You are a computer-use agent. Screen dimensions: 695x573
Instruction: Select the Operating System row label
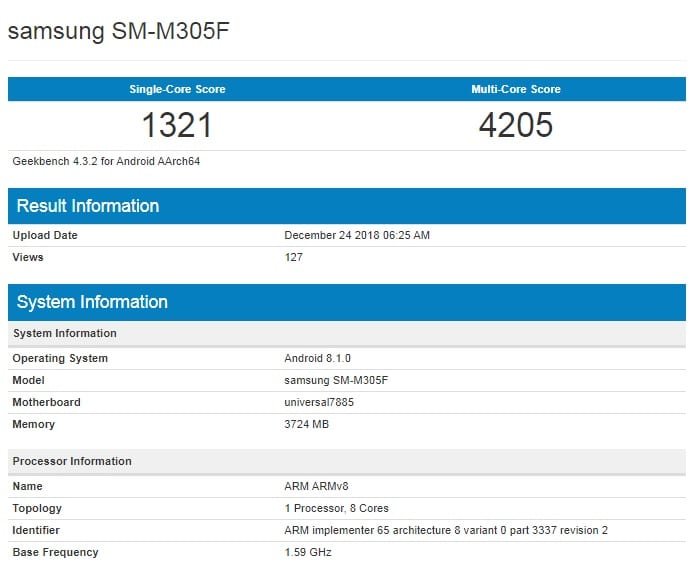pos(60,358)
